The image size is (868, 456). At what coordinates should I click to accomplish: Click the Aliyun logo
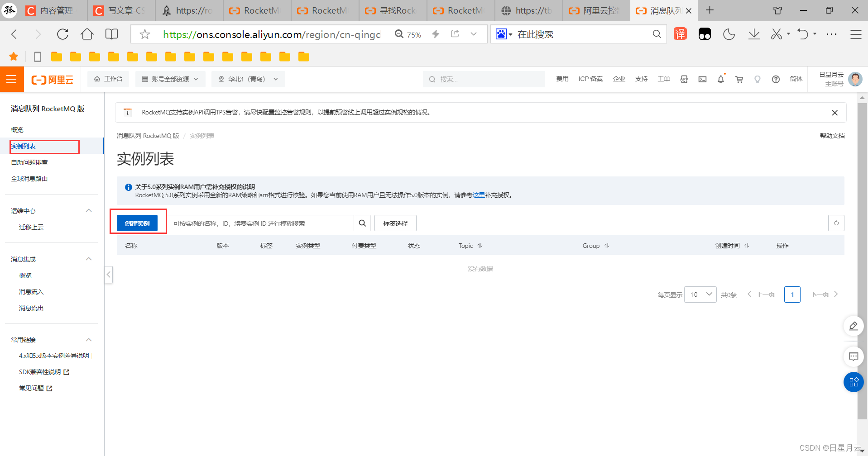52,80
